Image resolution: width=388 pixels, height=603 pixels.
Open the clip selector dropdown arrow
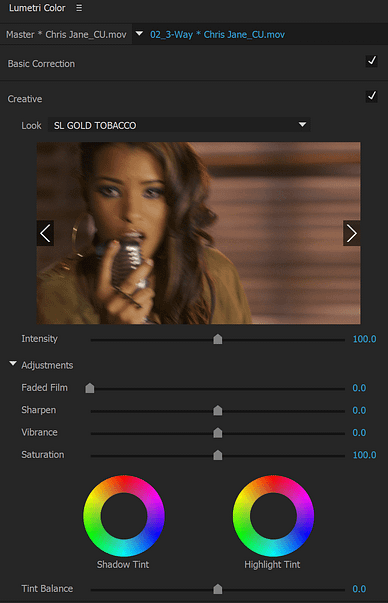click(139, 34)
